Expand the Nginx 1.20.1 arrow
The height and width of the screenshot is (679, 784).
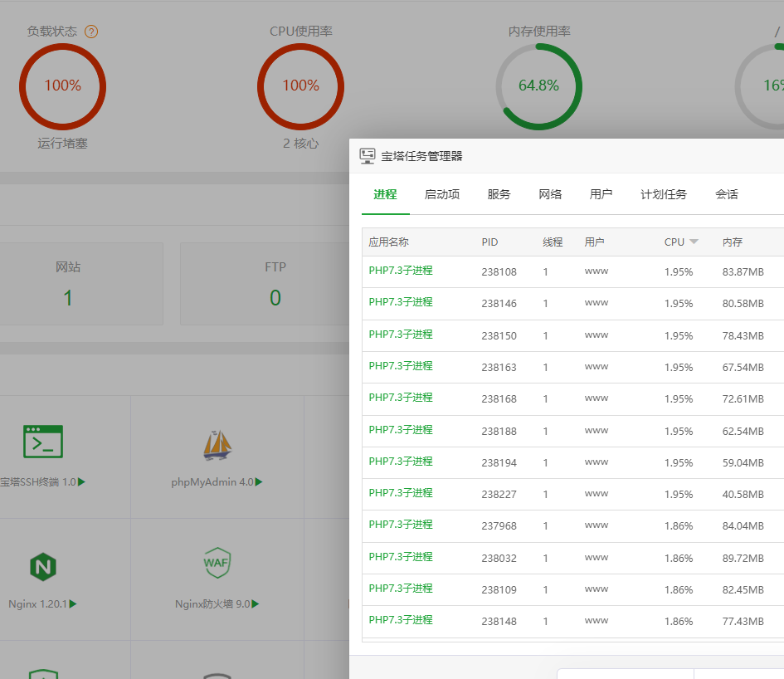pyautogui.click(x=73, y=604)
